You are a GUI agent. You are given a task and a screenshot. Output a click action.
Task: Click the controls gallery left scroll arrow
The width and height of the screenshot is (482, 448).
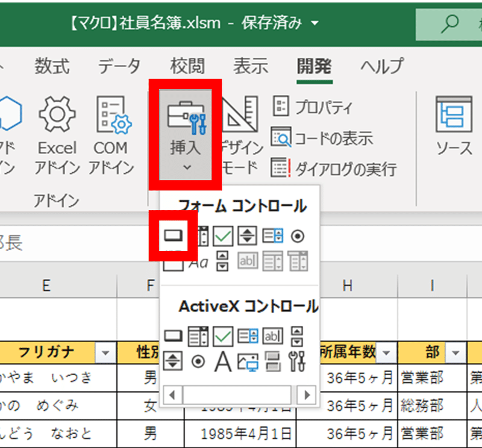(173, 395)
